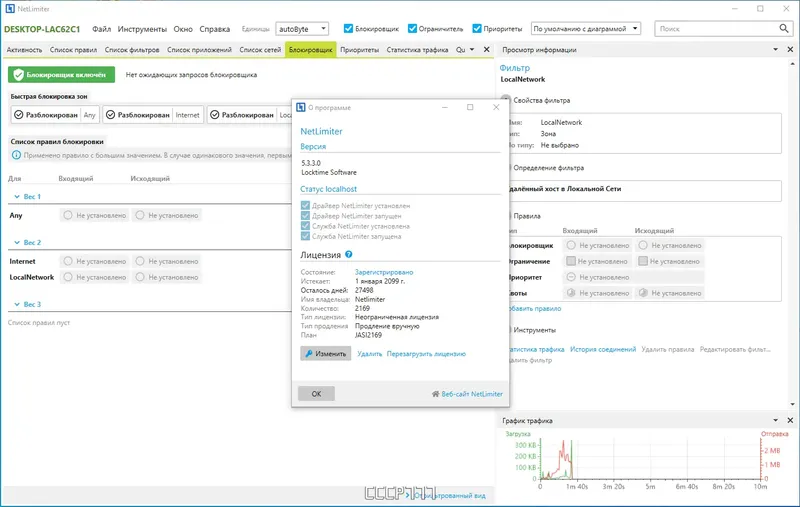
Task: Open the История соединений link
Action: coord(603,349)
